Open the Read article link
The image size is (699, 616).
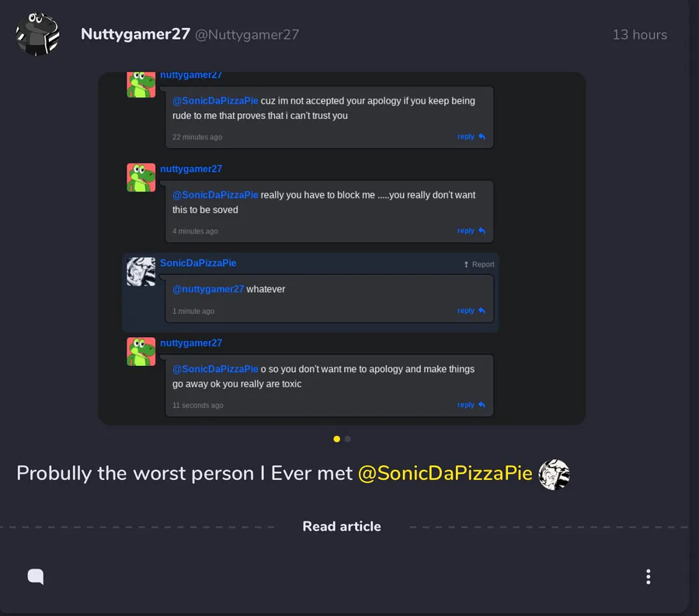coord(342,527)
